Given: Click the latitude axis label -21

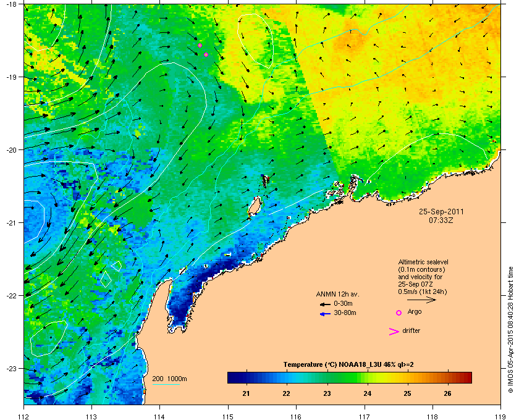Looking at the screenshot, I should [11, 223].
